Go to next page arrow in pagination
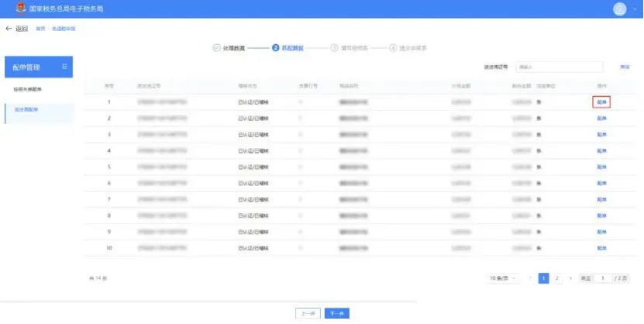Image resolution: width=644 pixels, height=324 pixels. [570, 278]
